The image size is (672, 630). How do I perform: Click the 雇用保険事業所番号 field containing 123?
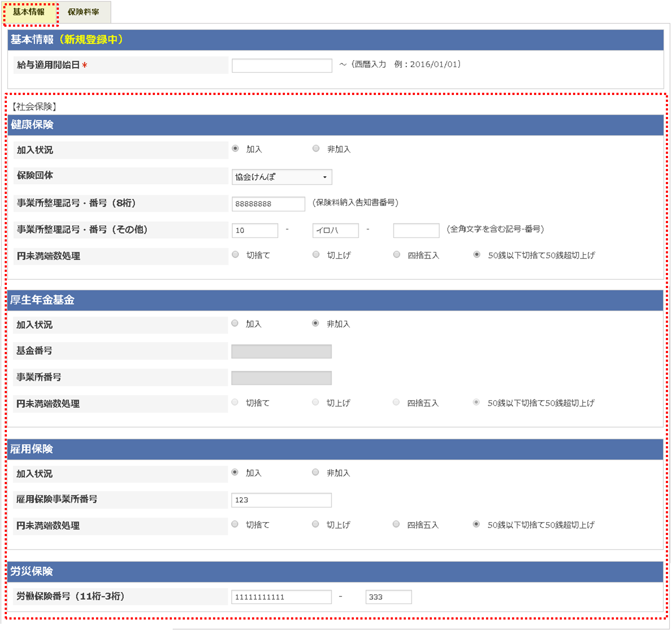(282, 500)
